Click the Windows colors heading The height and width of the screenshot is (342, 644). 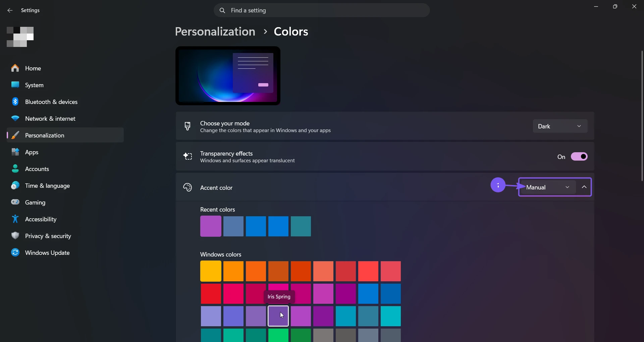click(221, 254)
